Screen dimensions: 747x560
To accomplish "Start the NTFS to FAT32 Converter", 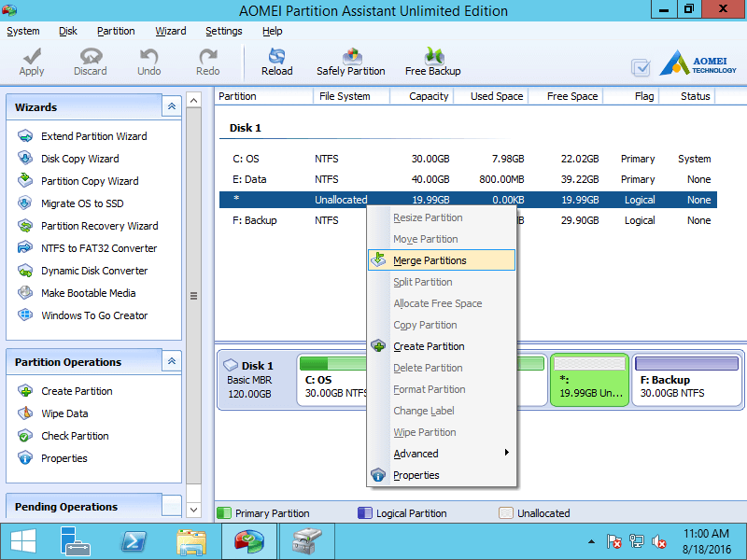I will coord(98,248).
